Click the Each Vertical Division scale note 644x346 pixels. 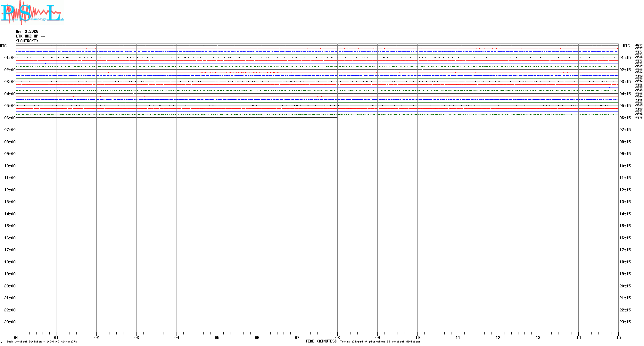point(42,342)
